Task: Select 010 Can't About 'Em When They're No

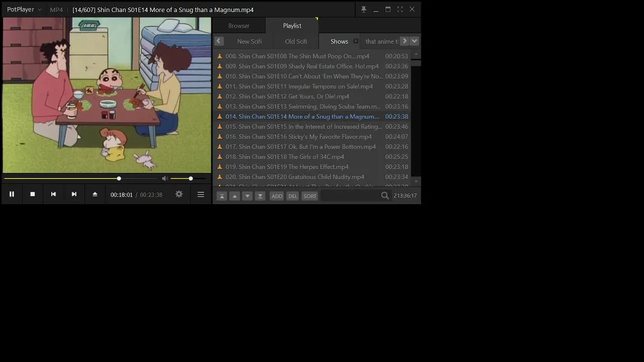Action: [312, 76]
